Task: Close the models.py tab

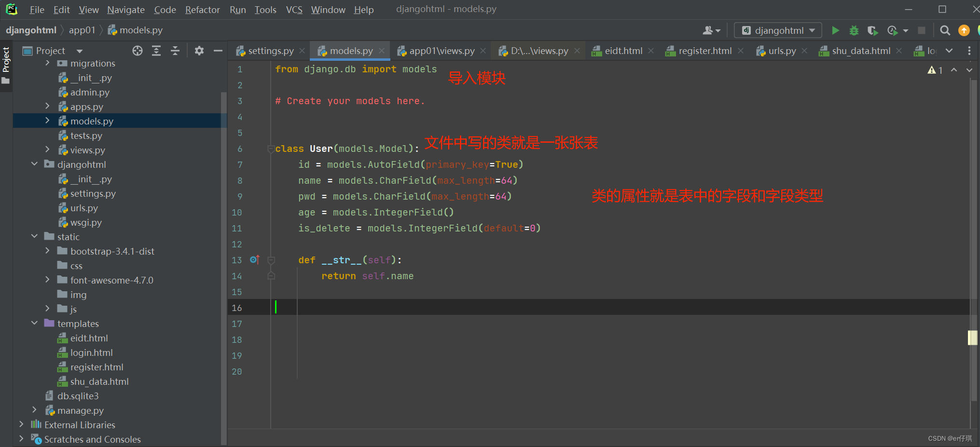Action: [x=382, y=51]
